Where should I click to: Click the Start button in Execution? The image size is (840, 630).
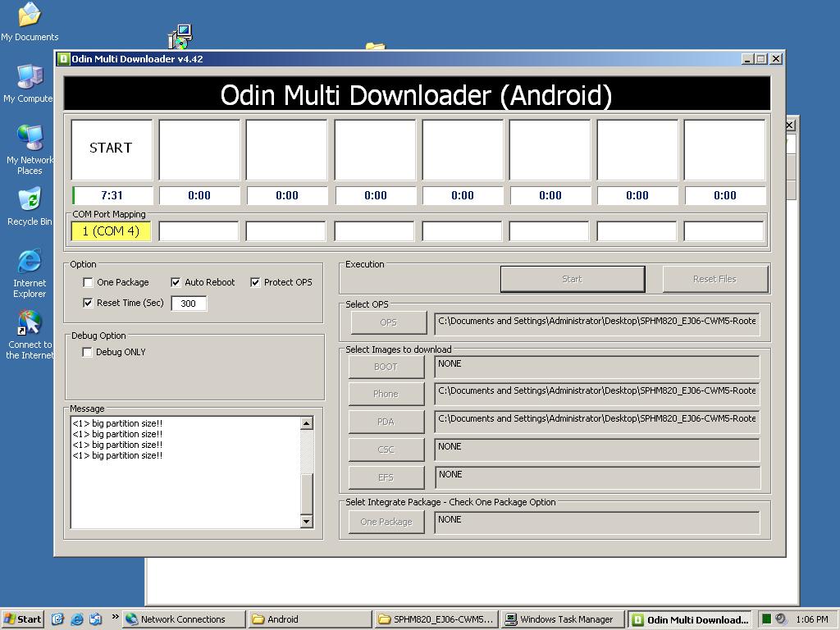(x=572, y=279)
